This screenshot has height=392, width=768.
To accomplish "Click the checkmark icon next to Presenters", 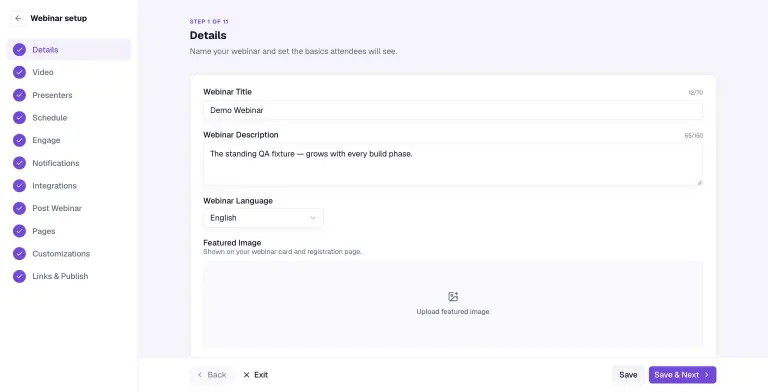I will [x=20, y=95].
